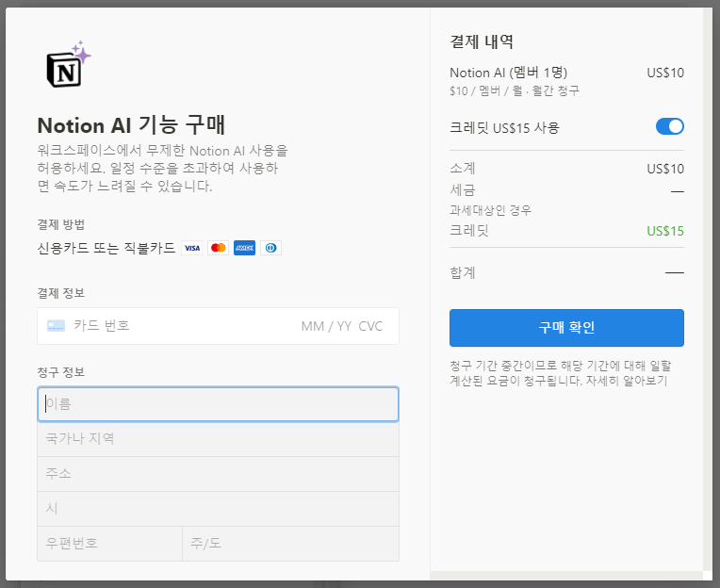Click the Notion AI 기능 구매 heading
The height and width of the screenshot is (588, 720).
click(131, 125)
